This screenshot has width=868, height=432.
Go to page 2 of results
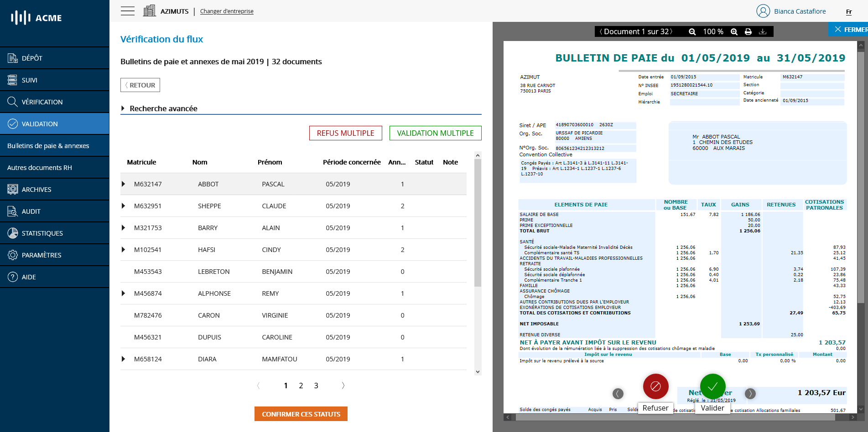pos(301,386)
